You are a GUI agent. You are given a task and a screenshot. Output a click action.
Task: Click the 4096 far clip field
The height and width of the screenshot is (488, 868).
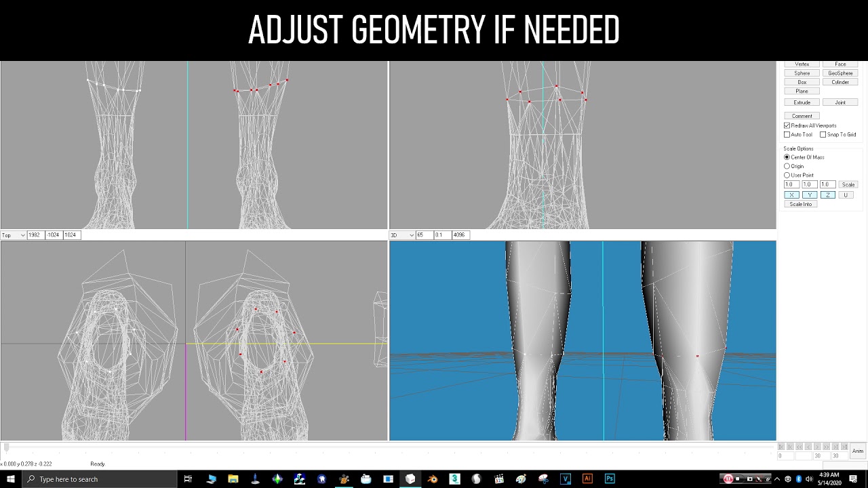[x=460, y=235]
